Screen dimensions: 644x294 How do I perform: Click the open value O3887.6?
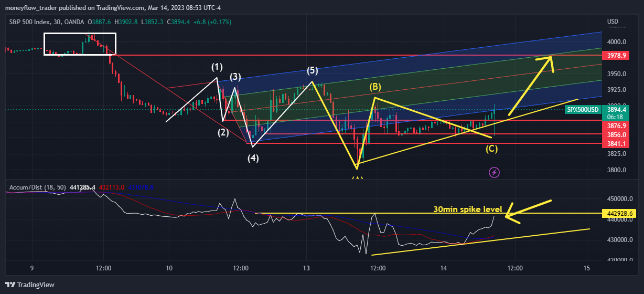coord(99,22)
